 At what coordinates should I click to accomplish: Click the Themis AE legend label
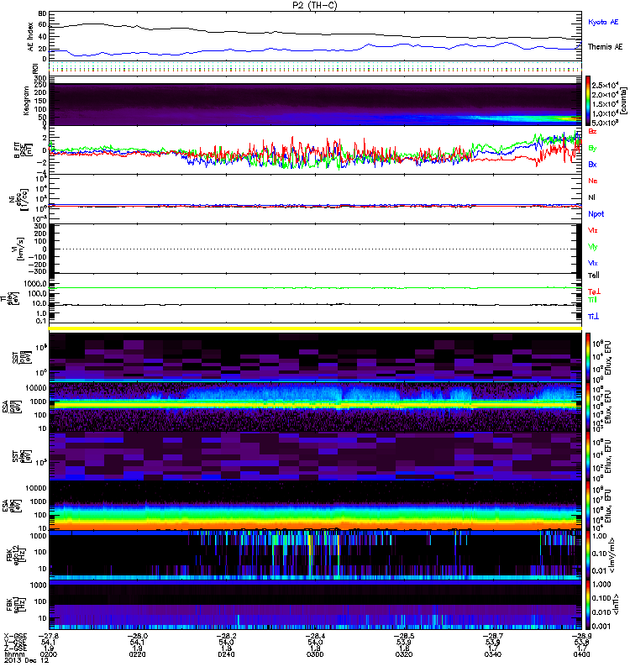pyautogui.click(x=605, y=47)
